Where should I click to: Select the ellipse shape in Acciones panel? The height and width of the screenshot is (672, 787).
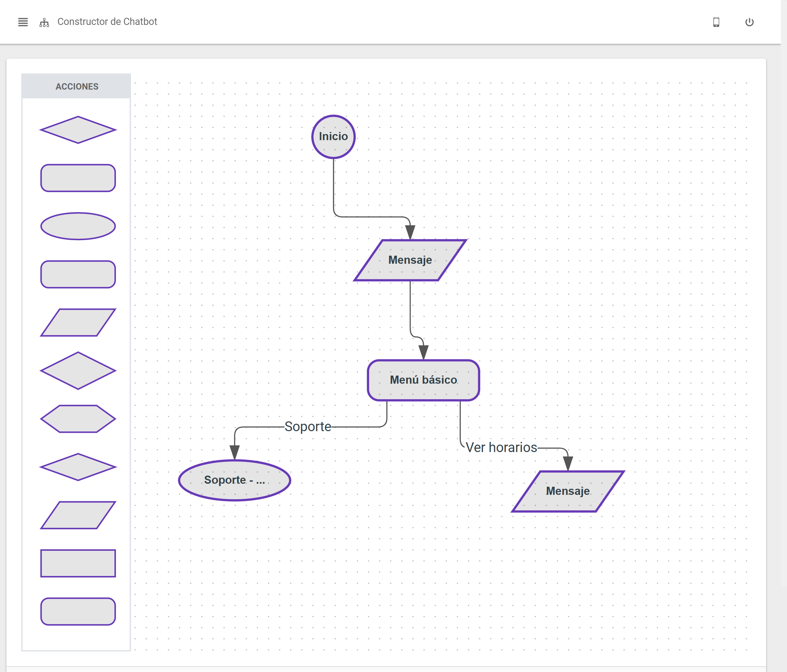[78, 226]
